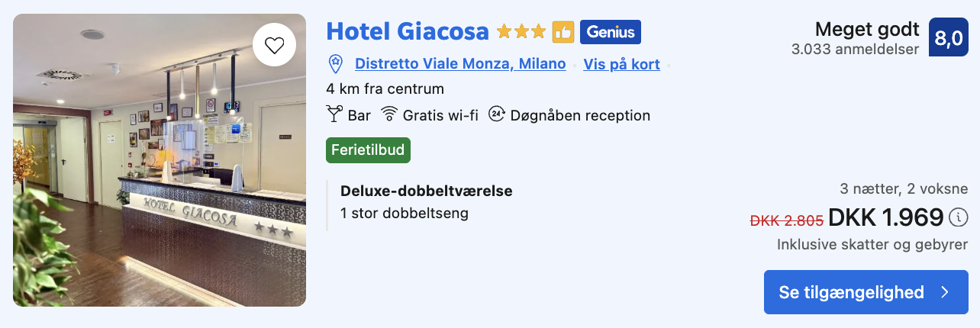Click the DKK 1.969 discounted price
980x328 pixels.
[x=885, y=218]
